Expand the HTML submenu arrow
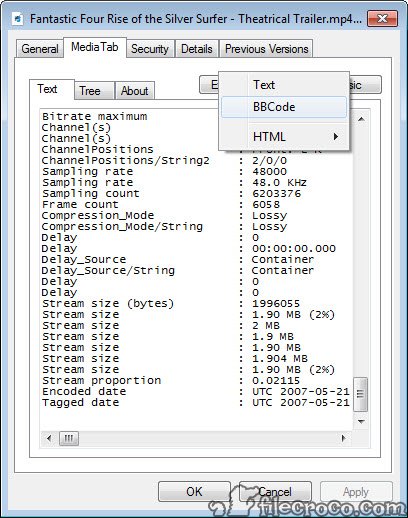The width and height of the screenshot is (408, 518). (x=336, y=136)
